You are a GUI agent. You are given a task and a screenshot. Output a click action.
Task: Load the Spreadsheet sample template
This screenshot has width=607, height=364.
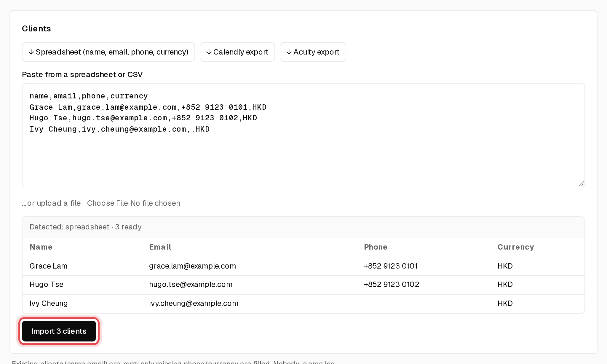click(x=108, y=52)
